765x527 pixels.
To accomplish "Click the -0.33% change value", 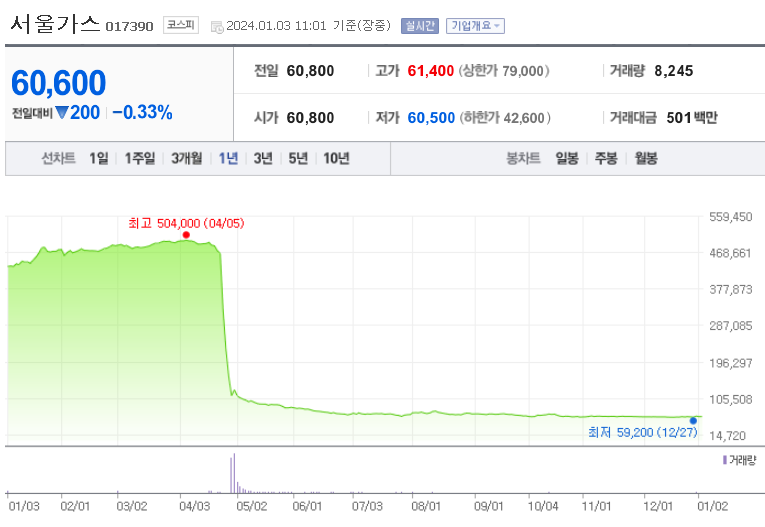I will click(x=142, y=112).
